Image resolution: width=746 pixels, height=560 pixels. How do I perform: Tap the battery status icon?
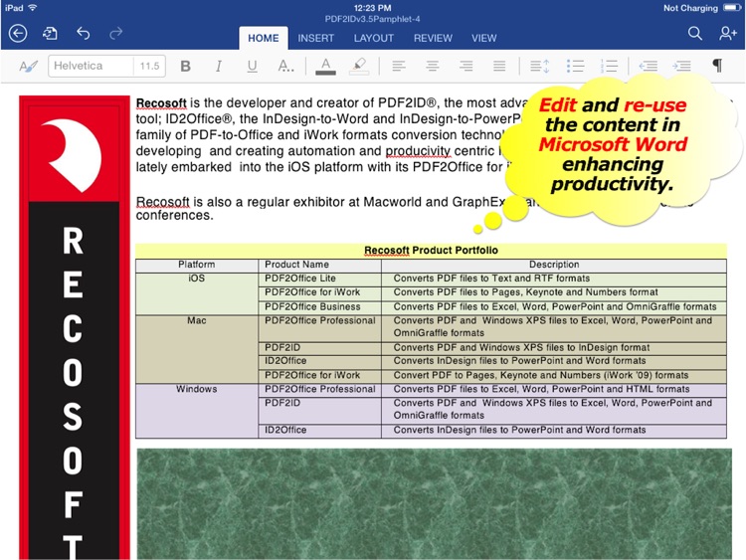(x=732, y=8)
